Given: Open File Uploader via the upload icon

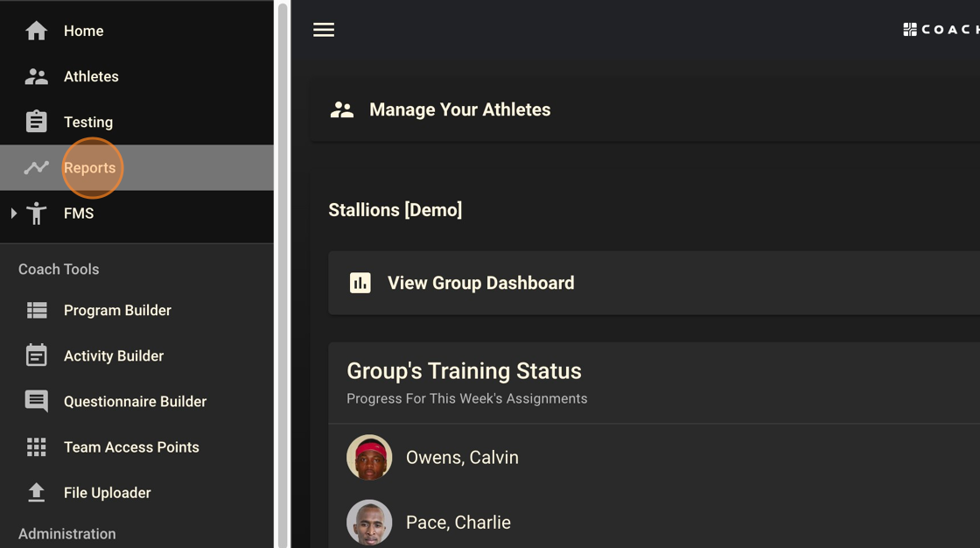Looking at the screenshot, I should pos(36,492).
